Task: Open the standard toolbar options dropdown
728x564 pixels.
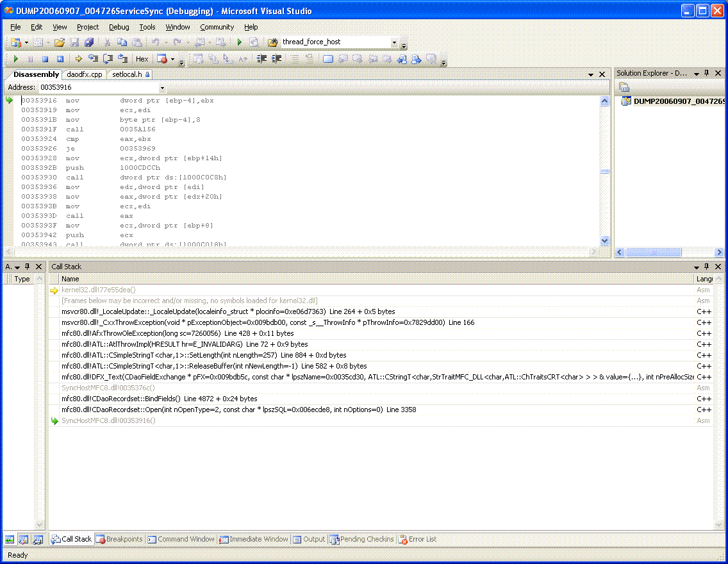Action: click(404, 46)
